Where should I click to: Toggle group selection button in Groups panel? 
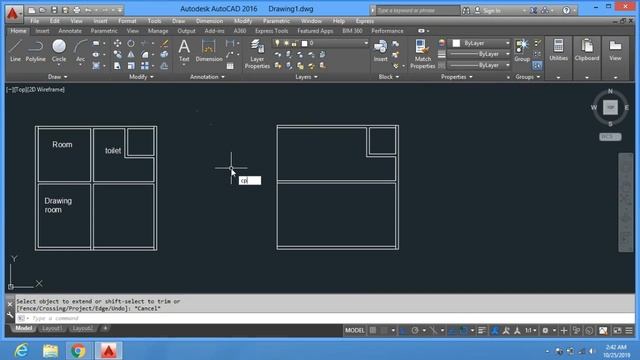tap(537, 65)
